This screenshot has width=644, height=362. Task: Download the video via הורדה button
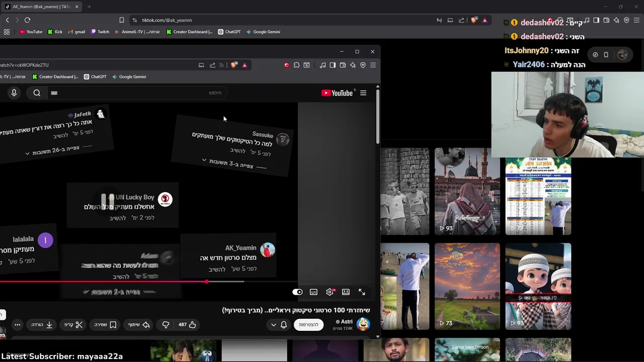[x=42, y=325]
